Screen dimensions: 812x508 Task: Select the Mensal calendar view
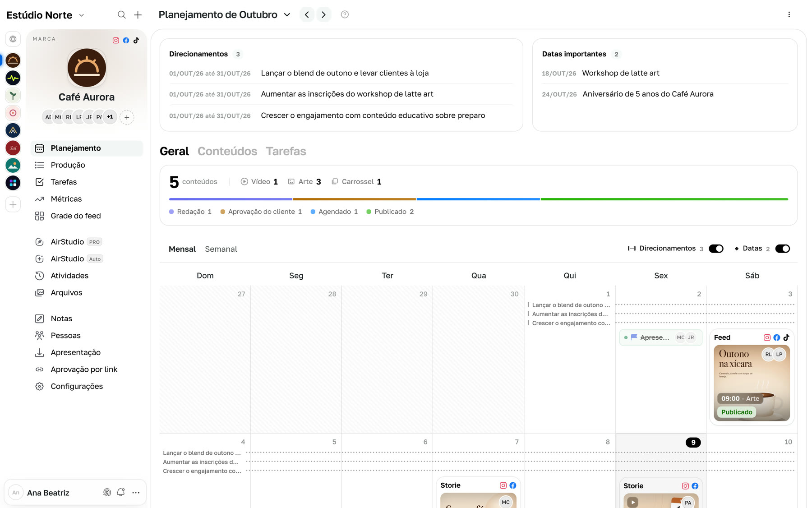(182, 249)
